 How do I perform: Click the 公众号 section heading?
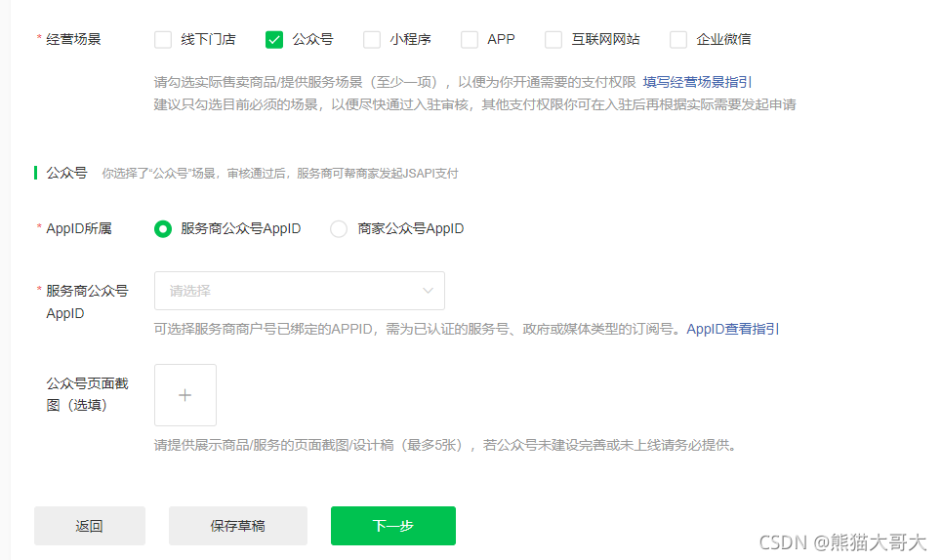click(66, 173)
